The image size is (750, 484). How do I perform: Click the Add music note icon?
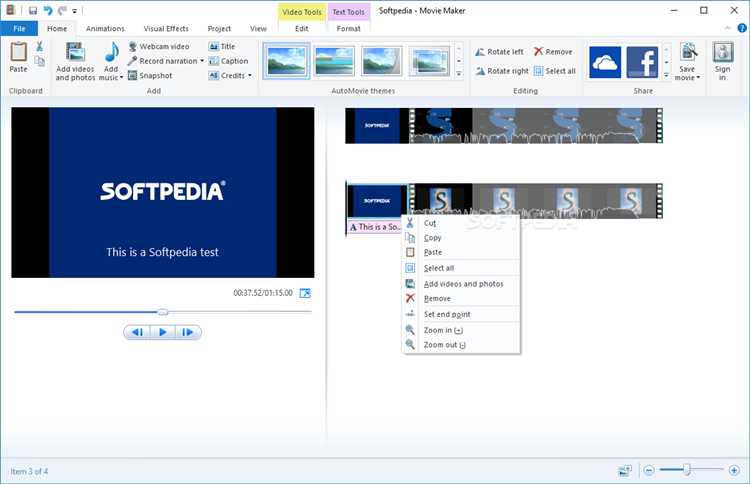pos(111,52)
